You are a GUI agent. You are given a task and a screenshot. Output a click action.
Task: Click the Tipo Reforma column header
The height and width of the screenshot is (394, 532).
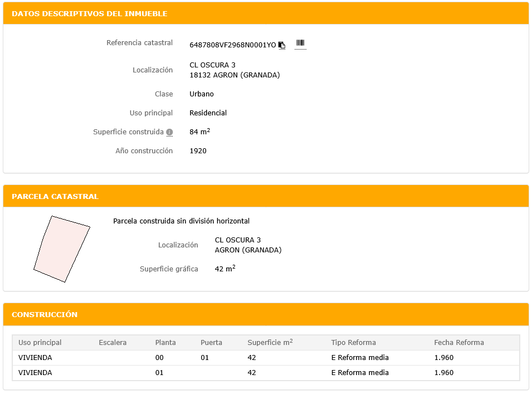click(353, 343)
